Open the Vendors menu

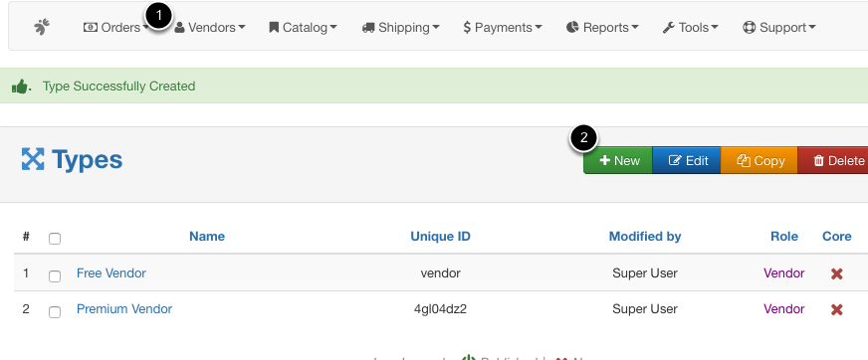click(210, 27)
